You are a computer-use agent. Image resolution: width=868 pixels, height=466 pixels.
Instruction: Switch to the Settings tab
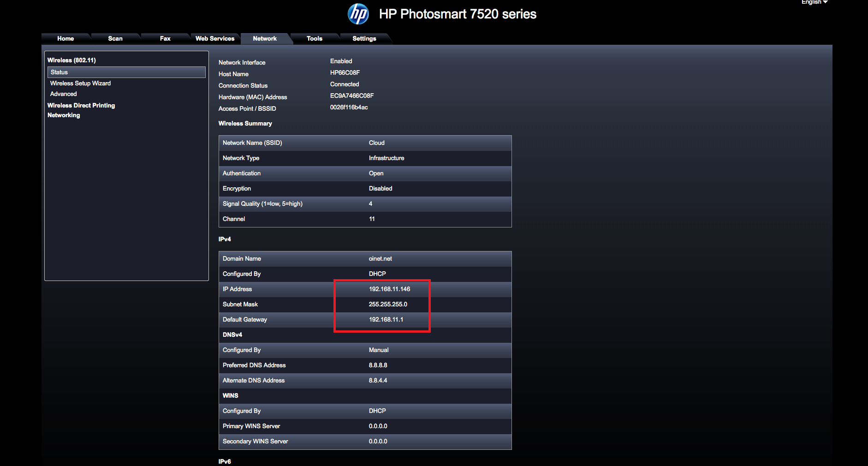click(364, 39)
